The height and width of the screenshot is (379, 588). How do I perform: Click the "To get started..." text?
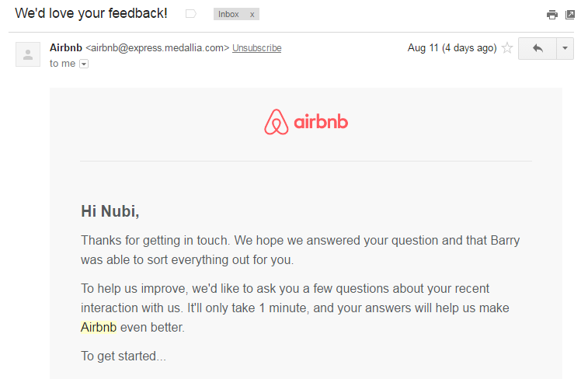124,356
